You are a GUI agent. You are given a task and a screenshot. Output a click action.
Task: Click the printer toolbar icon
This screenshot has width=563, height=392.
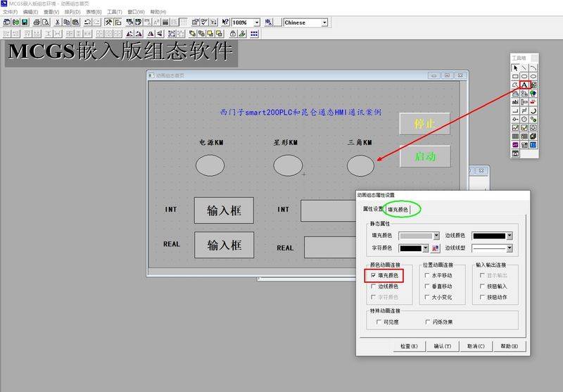(x=37, y=23)
